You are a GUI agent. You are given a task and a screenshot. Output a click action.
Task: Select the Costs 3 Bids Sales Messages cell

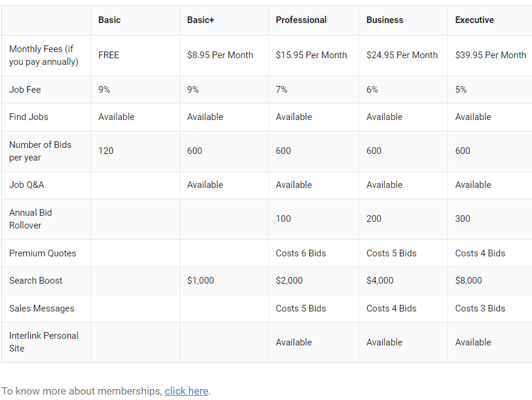point(480,308)
